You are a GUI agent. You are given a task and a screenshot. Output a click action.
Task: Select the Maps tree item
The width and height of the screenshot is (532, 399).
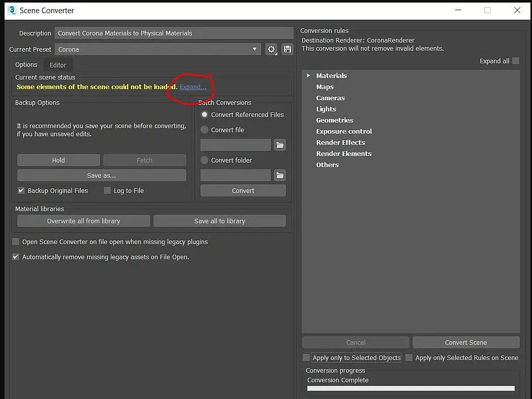[x=324, y=87]
